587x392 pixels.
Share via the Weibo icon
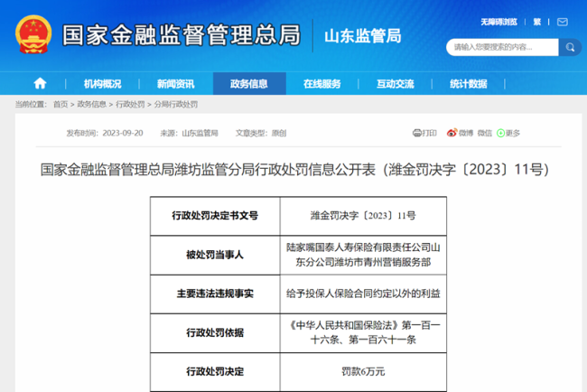[x=452, y=133]
